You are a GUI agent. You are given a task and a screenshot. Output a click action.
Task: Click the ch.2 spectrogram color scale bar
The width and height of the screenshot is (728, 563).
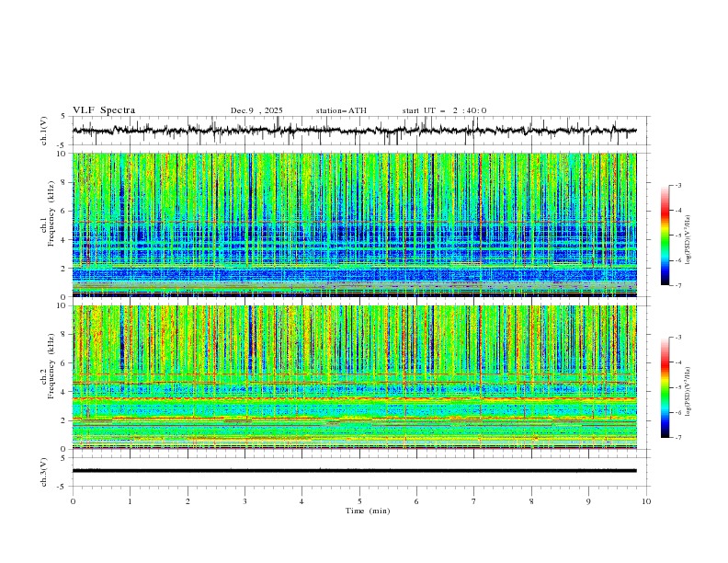coord(665,387)
